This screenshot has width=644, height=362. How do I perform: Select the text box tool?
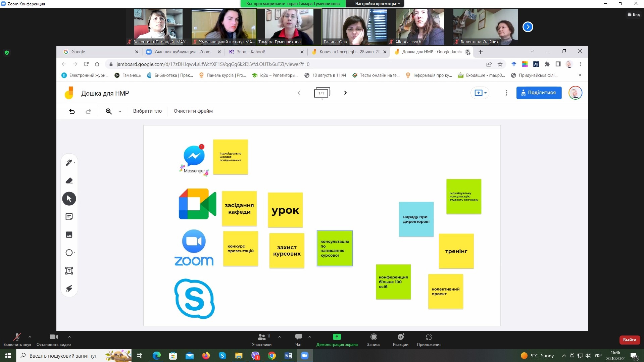point(69,271)
